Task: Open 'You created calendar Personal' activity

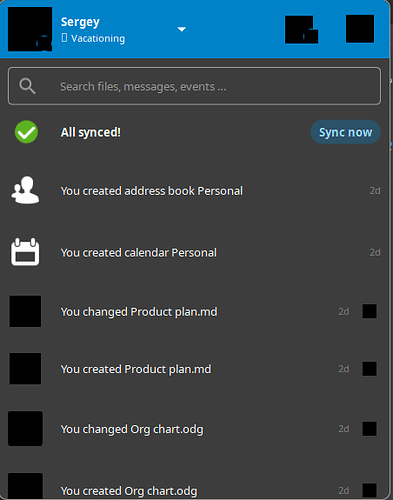Action: [x=194, y=252]
